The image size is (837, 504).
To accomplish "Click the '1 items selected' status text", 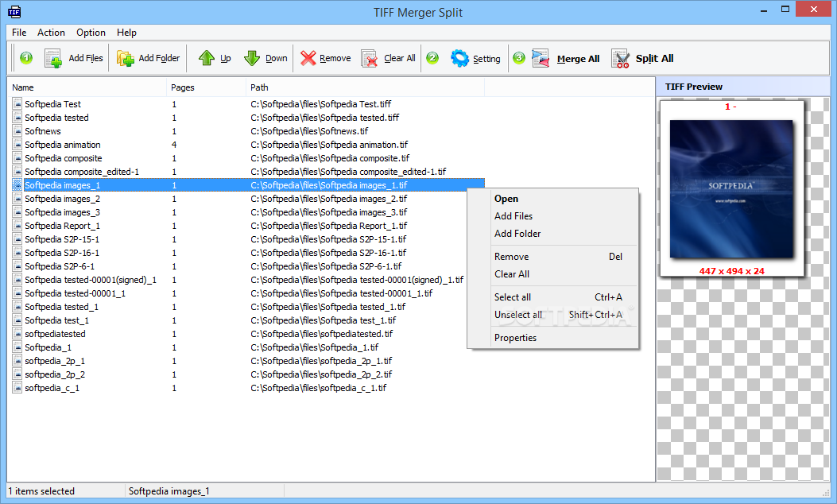I will tap(41, 491).
